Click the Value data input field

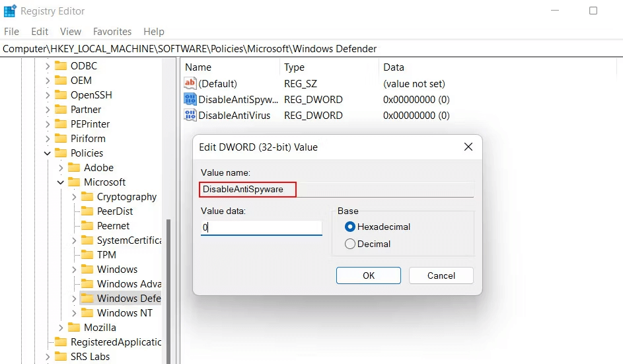coord(262,227)
